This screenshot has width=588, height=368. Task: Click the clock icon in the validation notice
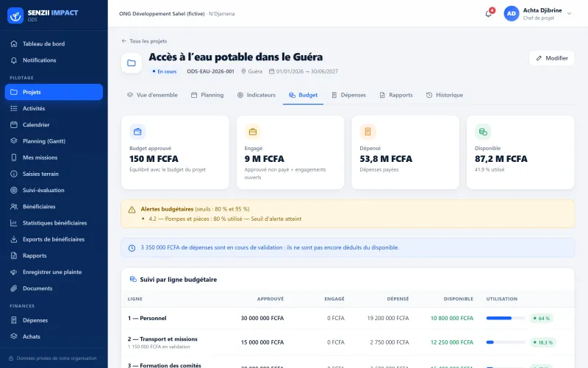(132, 248)
